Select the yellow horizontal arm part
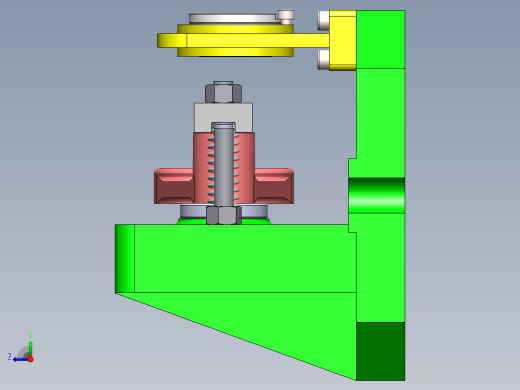 tap(243, 40)
